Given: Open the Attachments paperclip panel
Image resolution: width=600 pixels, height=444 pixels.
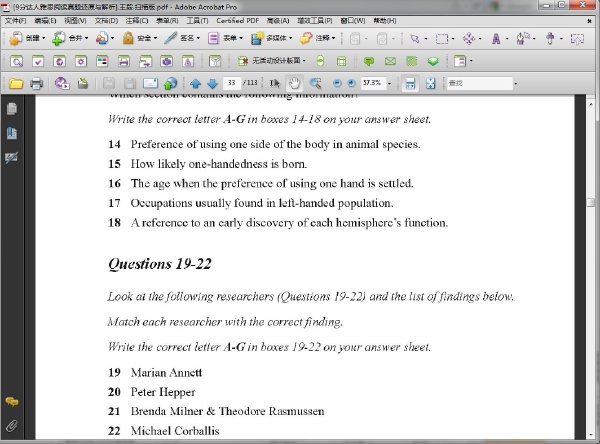Looking at the screenshot, I should point(12,426).
